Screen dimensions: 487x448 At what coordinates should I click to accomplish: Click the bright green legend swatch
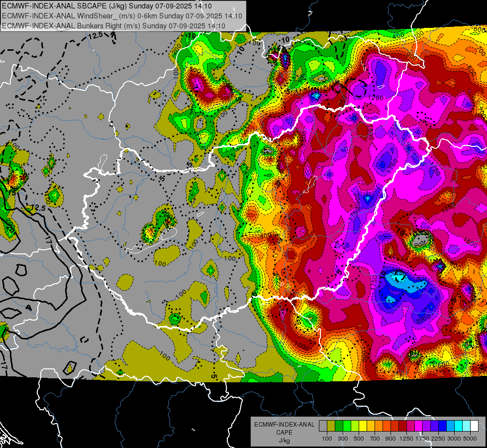click(347, 426)
